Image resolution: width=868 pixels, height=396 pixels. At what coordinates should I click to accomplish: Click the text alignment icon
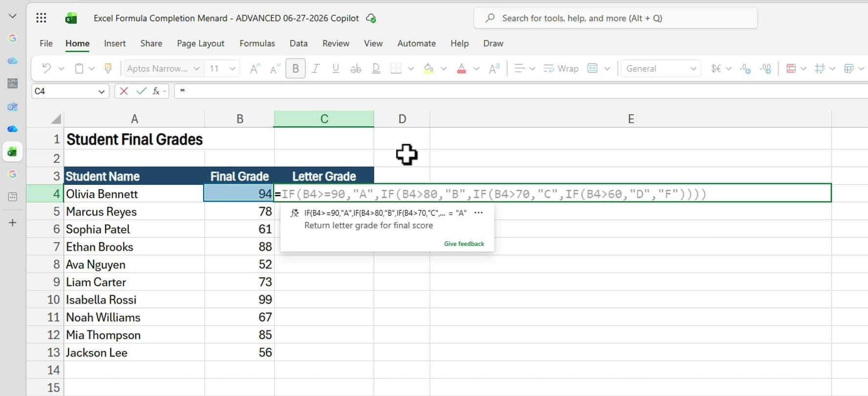pos(519,68)
